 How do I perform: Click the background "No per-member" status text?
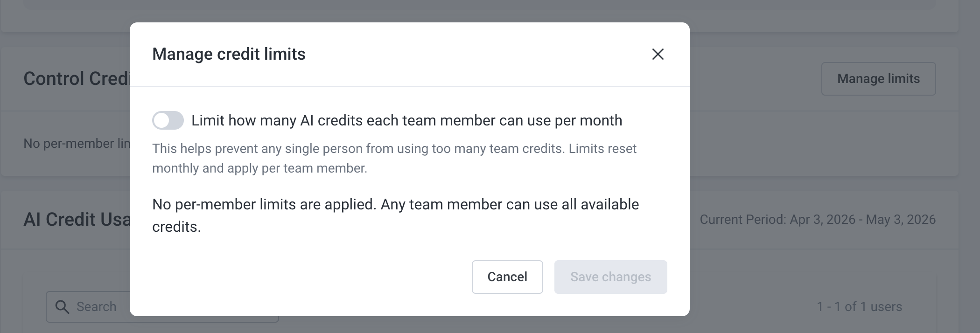[x=77, y=144]
